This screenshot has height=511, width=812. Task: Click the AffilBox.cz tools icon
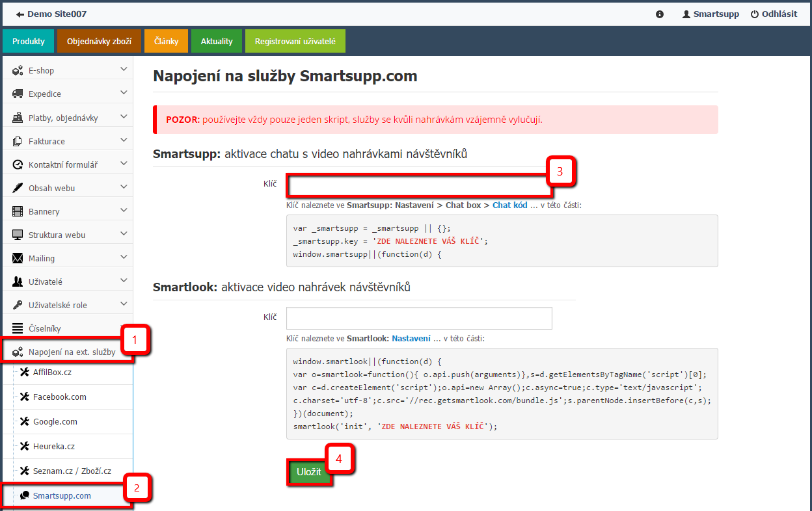coord(25,372)
